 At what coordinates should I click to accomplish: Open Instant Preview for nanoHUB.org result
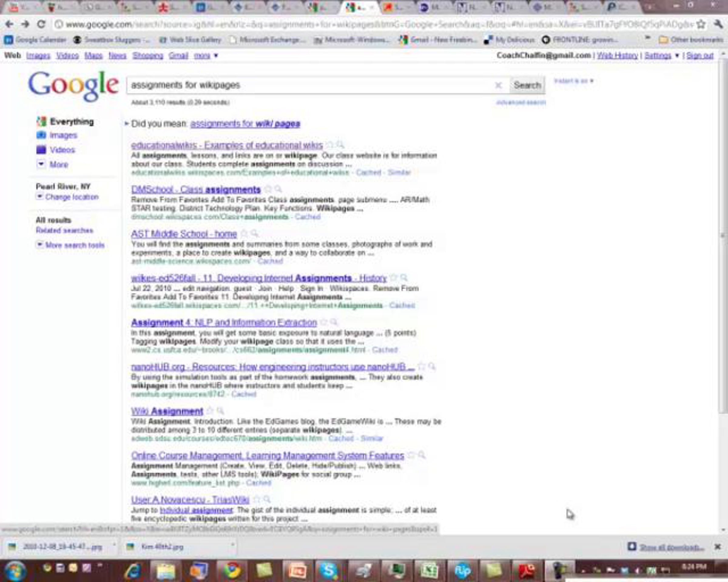pos(432,367)
